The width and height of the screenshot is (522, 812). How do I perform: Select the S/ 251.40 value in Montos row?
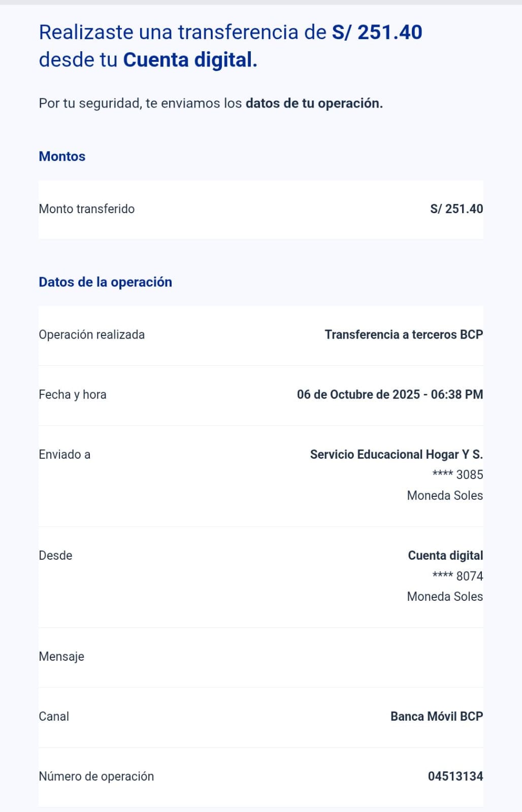click(456, 209)
